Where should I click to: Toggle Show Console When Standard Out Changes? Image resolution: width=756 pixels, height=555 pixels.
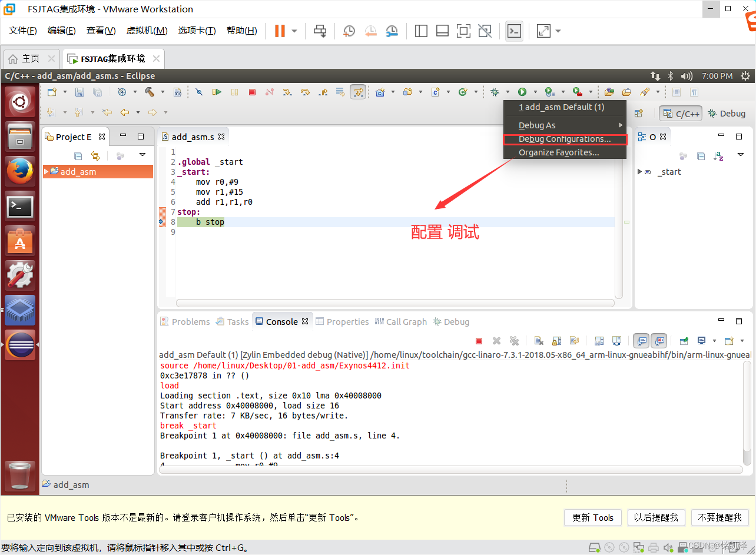tap(641, 341)
